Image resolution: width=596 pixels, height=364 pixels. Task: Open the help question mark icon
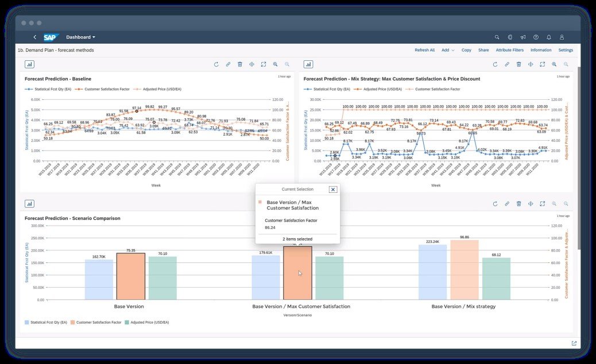536,37
